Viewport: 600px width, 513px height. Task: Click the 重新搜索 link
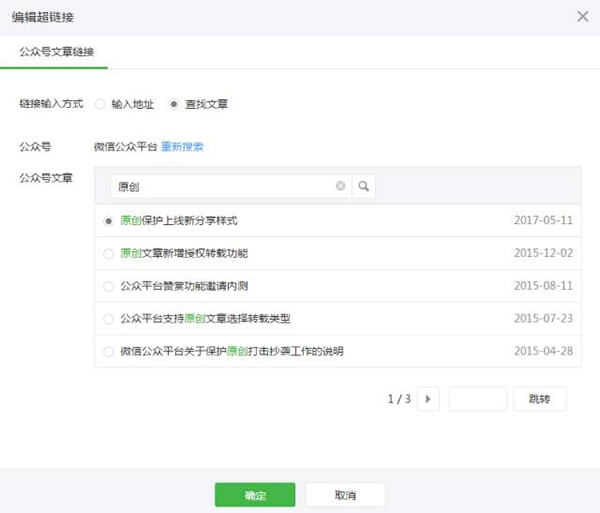(x=182, y=146)
